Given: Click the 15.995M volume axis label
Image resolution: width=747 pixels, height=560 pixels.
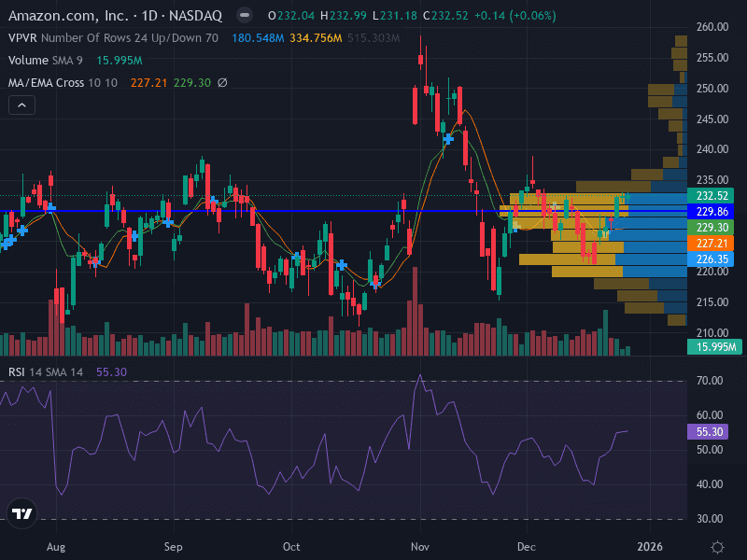Looking at the screenshot, I should click(715, 347).
